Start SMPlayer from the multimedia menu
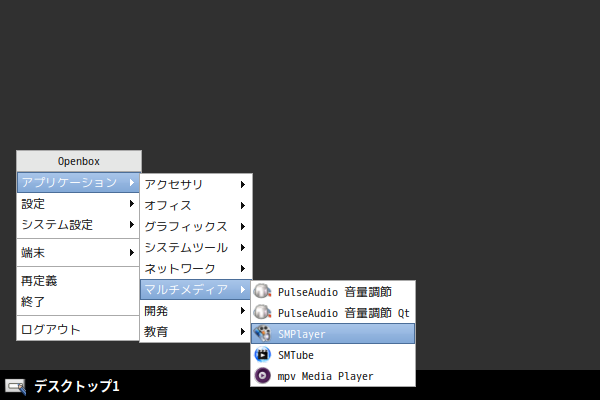 (333, 334)
